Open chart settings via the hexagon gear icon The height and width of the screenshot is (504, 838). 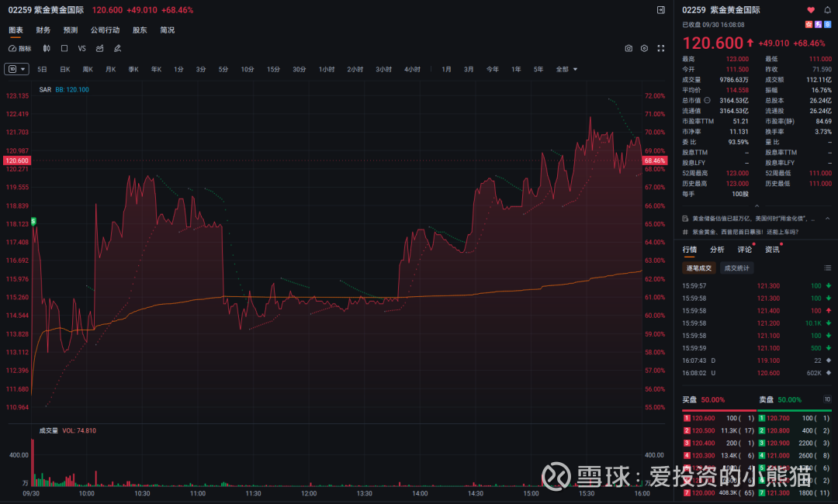tap(645, 49)
